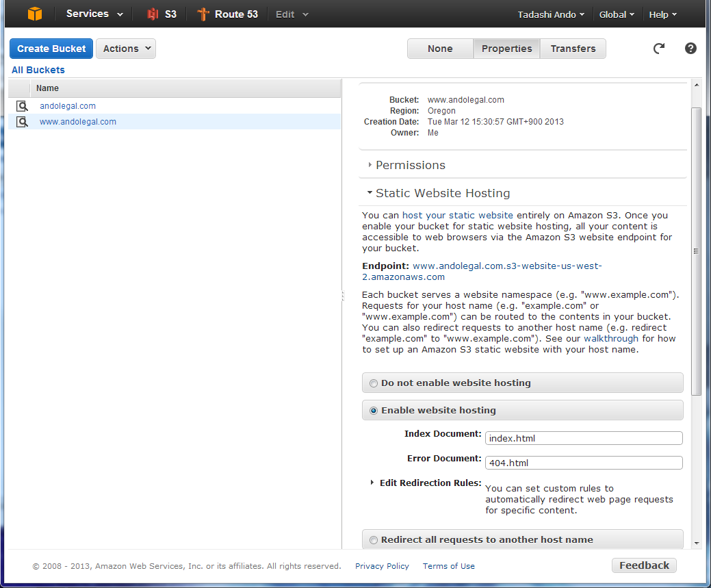The width and height of the screenshot is (711, 588).
Task: Select Do not enable website hosting
Action: 373,383
